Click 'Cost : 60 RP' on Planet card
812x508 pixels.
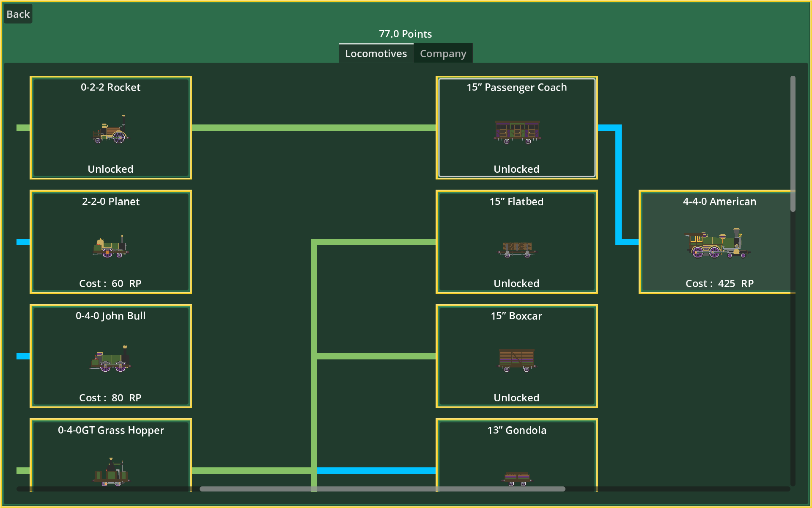point(110,284)
